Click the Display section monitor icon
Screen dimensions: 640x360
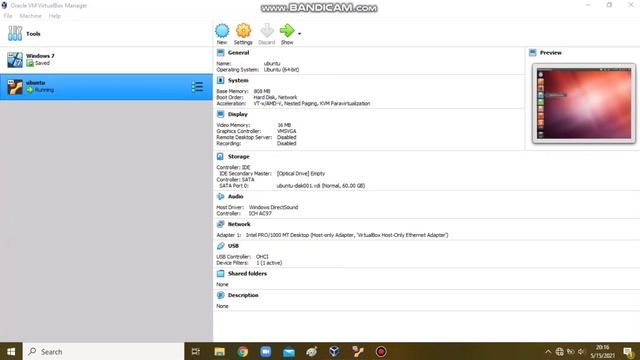coord(220,114)
